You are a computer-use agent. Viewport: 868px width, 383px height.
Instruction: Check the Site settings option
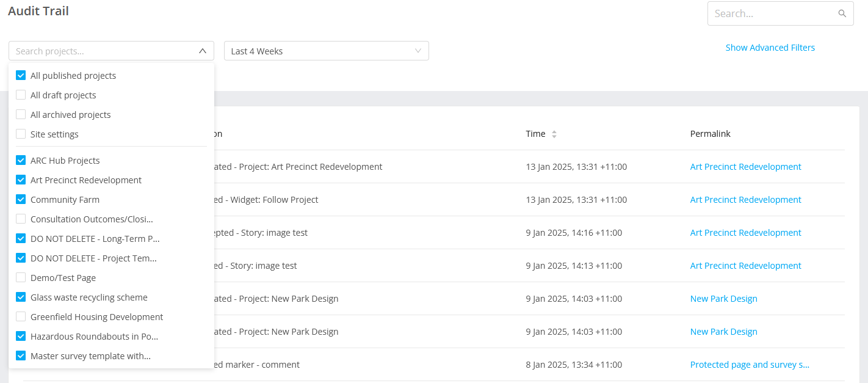tap(20, 134)
